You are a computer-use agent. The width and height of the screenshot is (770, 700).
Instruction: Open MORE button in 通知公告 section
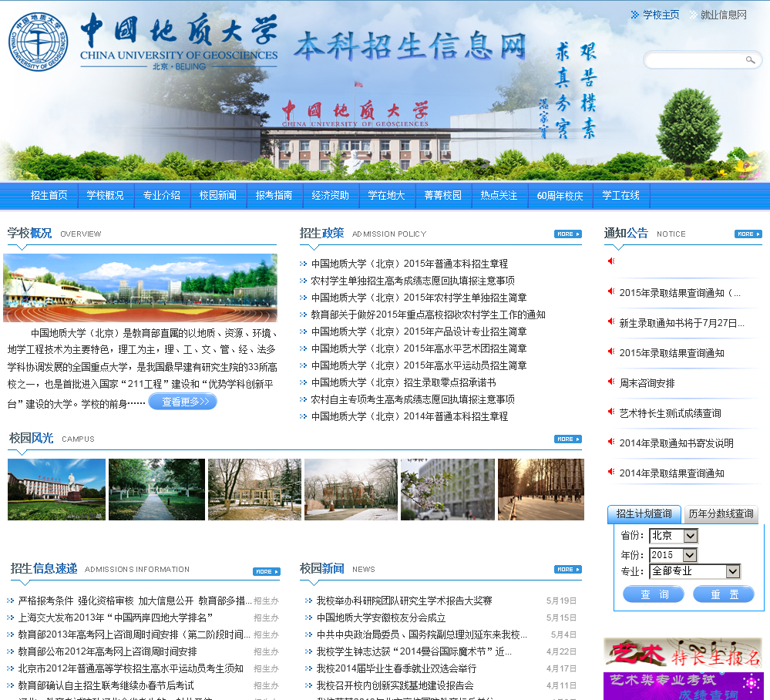tap(748, 234)
